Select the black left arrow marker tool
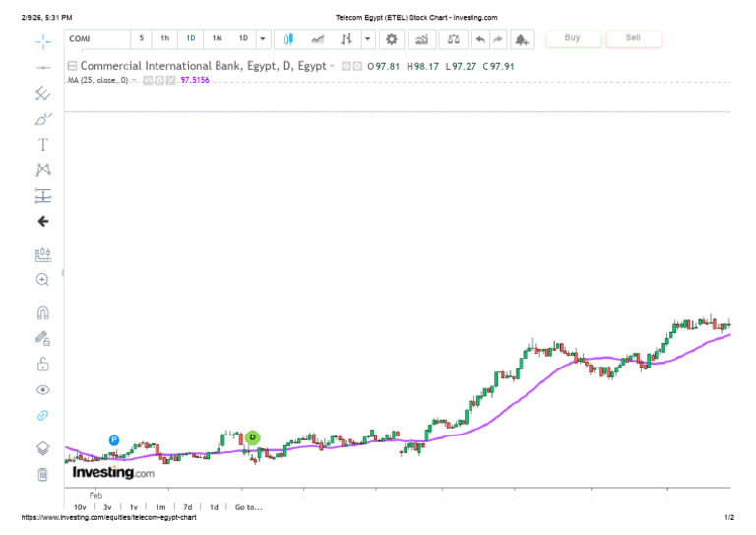The height and width of the screenshot is (535, 756). coord(43,221)
